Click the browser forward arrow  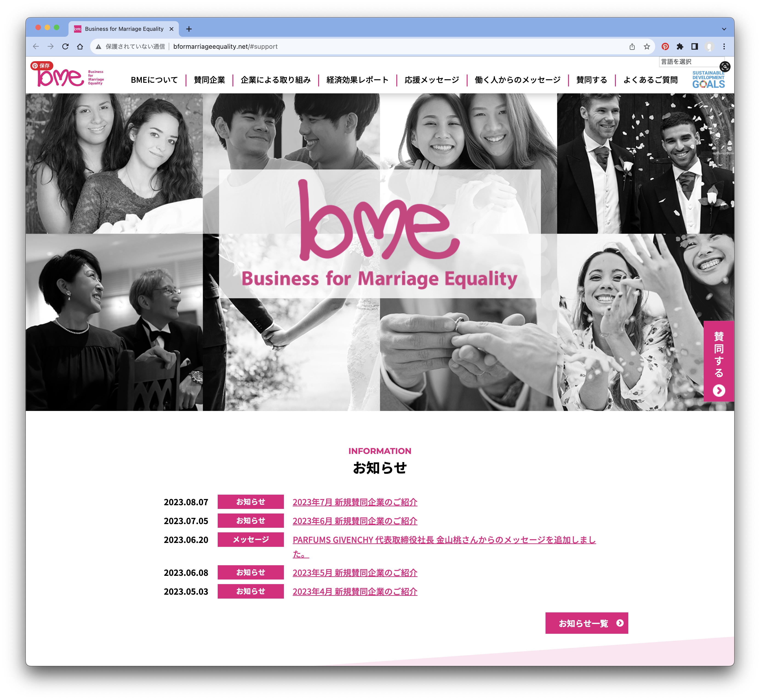[50, 47]
